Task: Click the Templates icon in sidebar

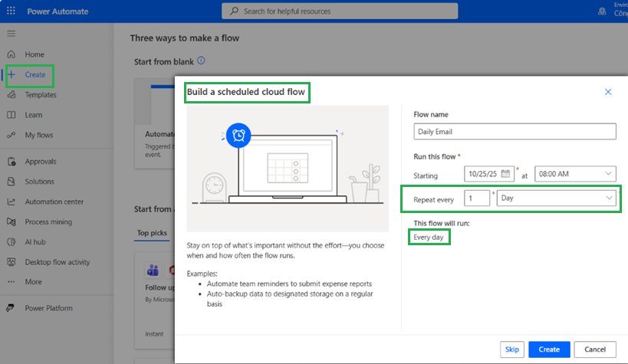Action: pos(12,94)
